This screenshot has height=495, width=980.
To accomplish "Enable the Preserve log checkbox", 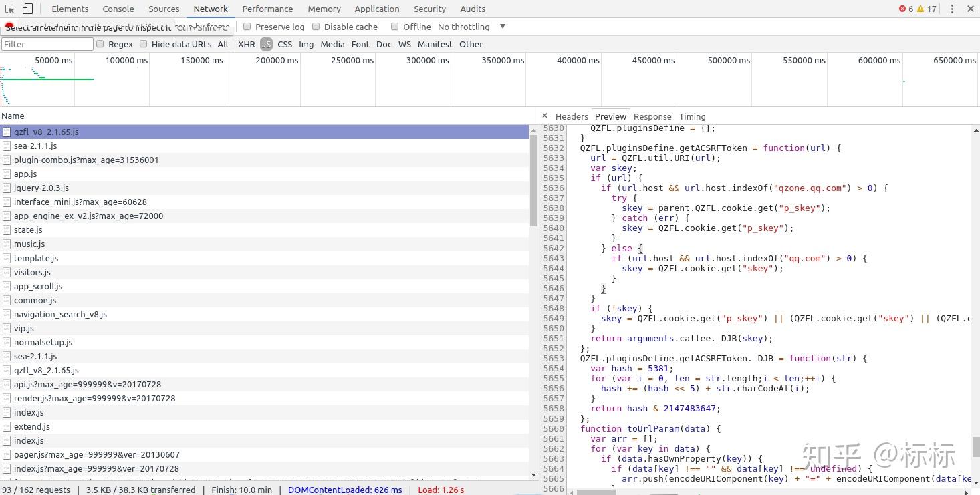I will (x=247, y=27).
